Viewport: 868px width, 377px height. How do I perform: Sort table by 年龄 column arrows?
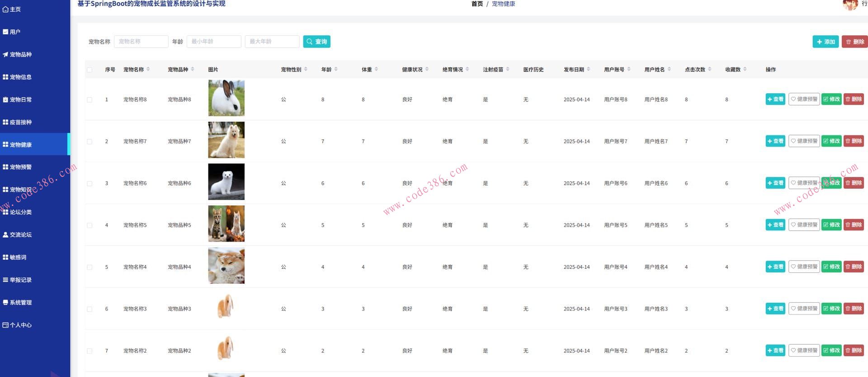(x=336, y=69)
